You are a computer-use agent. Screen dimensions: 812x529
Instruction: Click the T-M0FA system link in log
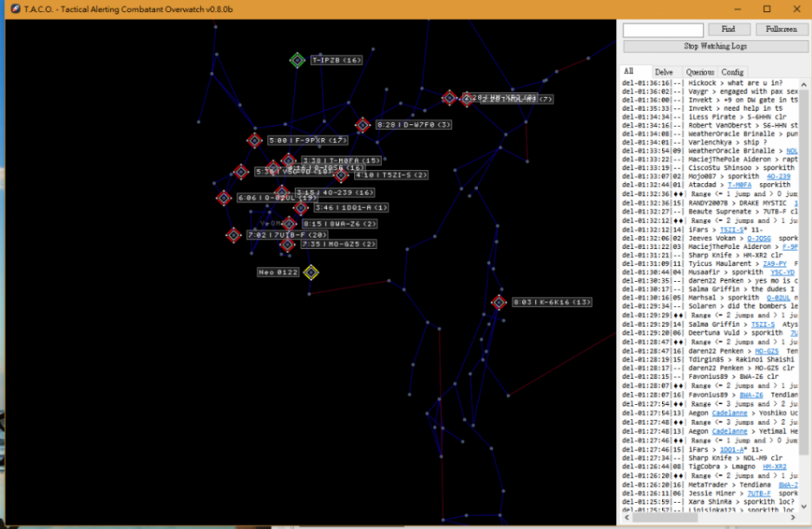(x=739, y=185)
